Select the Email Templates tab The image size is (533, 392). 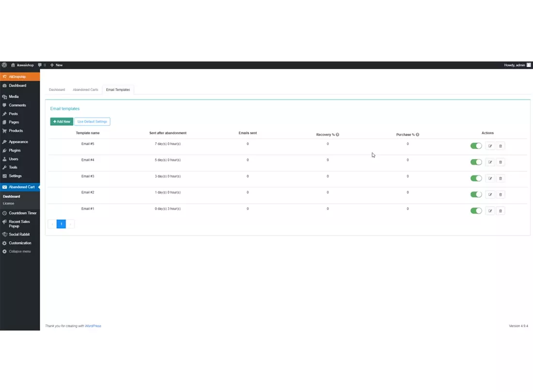point(118,90)
